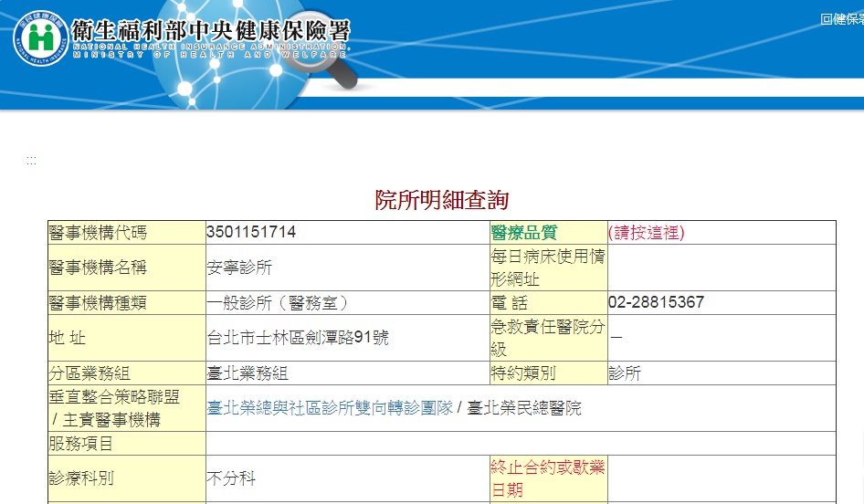Click the 衛生福利部中央健康保險署 header title
The width and height of the screenshot is (864, 504).
click(211, 31)
